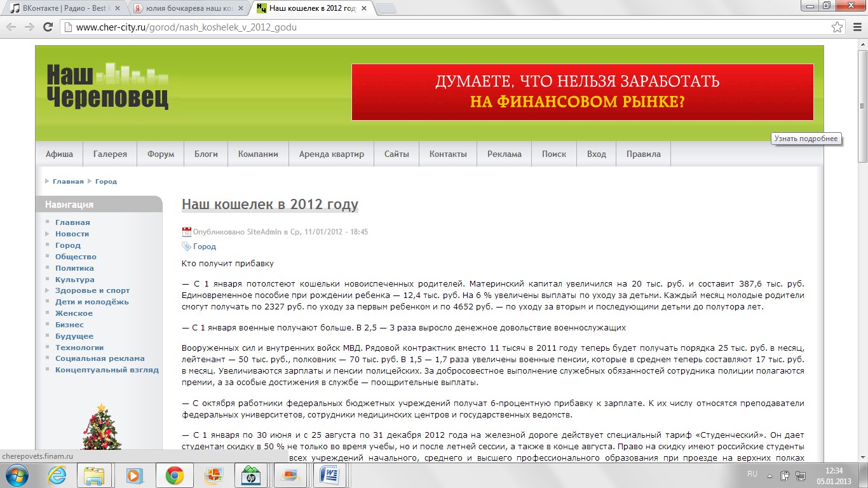868x488 pixels.
Task: Click the power plug icon in tray
Action: coord(785,475)
